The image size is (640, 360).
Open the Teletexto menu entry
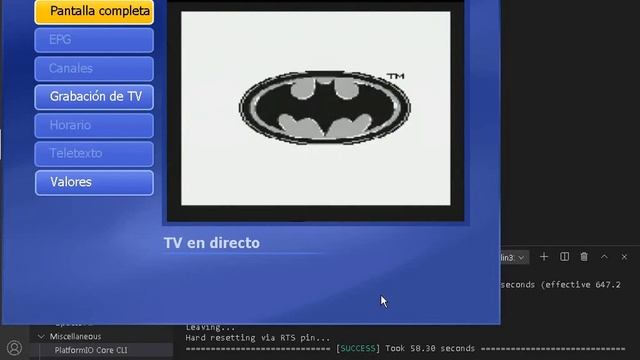94,154
